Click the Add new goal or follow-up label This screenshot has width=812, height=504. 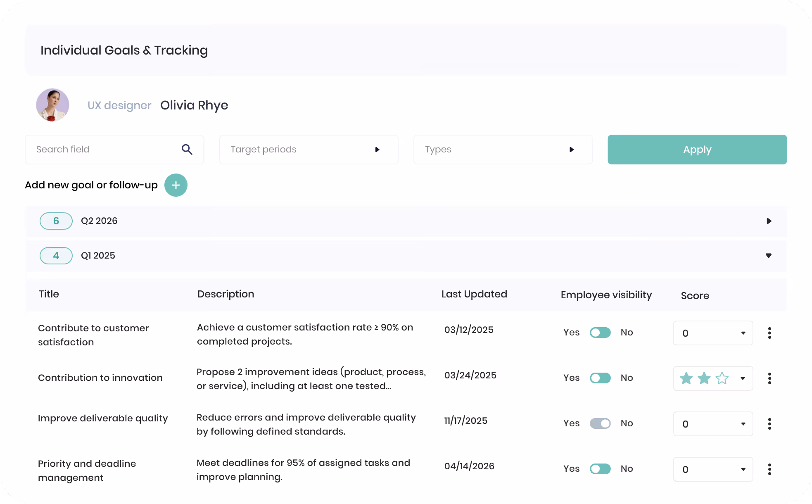[91, 185]
